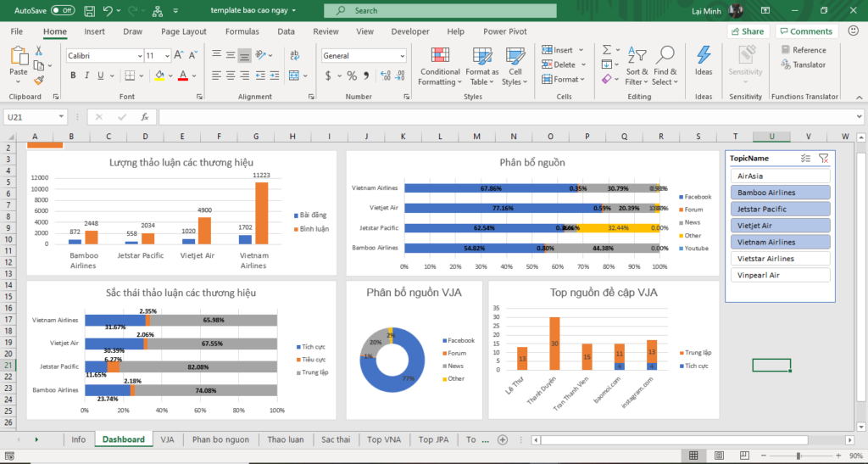The image size is (868, 464).
Task: Switch to Page Break Preview icon
Action: pyautogui.click(x=744, y=456)
